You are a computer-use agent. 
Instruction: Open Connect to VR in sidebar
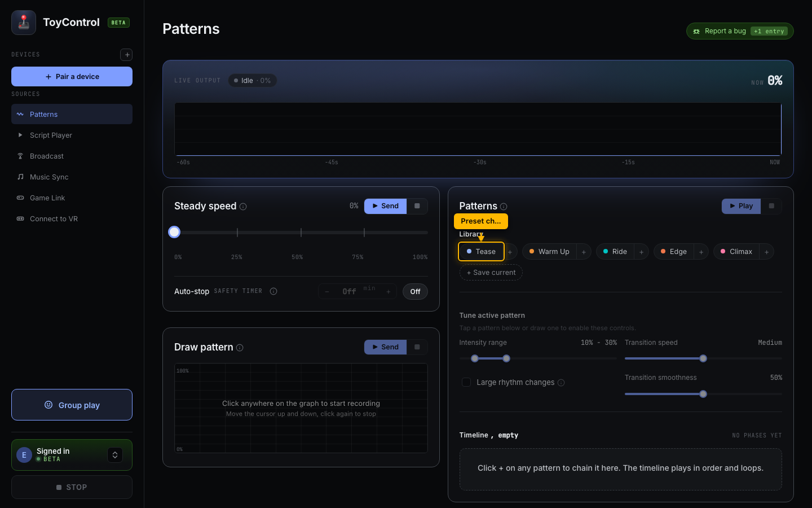click(72, 218)
